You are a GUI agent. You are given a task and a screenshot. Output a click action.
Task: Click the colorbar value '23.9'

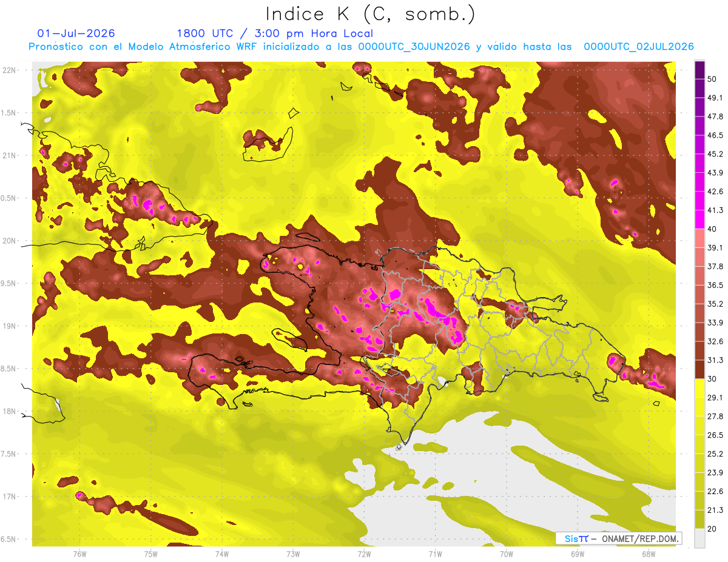click(x=715, y=473)
